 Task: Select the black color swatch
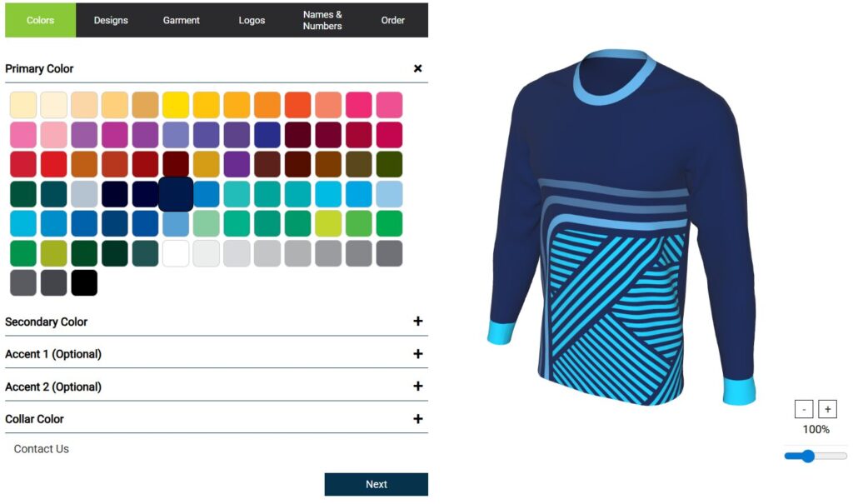point(84,283)
